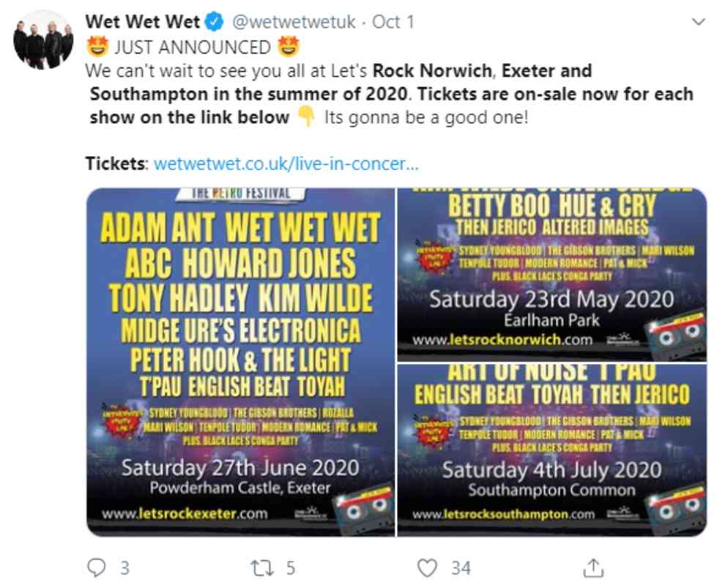Click the star-eyes emoji before JUST ANNOUNCED

pos(97,47)
